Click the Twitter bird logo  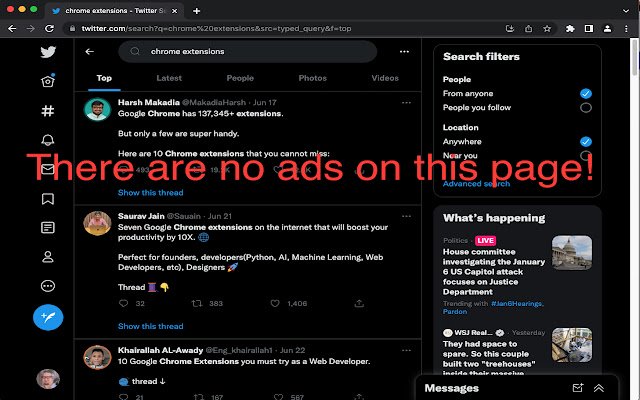48,52
